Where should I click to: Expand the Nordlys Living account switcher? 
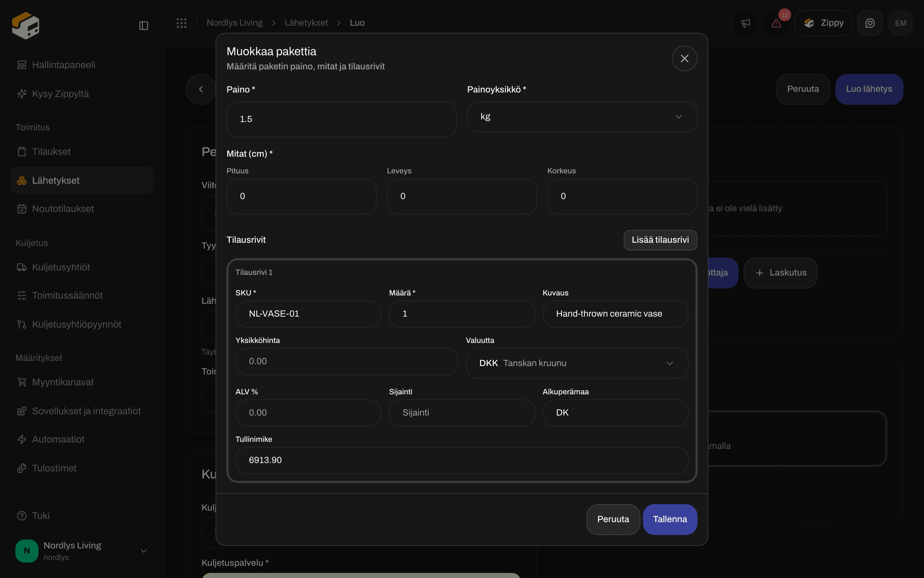[x=82, y=551]
